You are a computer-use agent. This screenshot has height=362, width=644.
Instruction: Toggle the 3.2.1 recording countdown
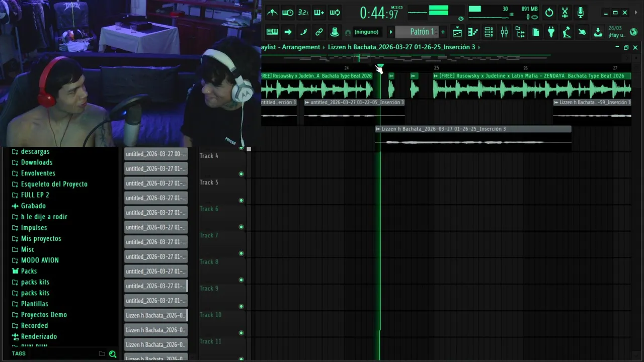click(303, 13)
